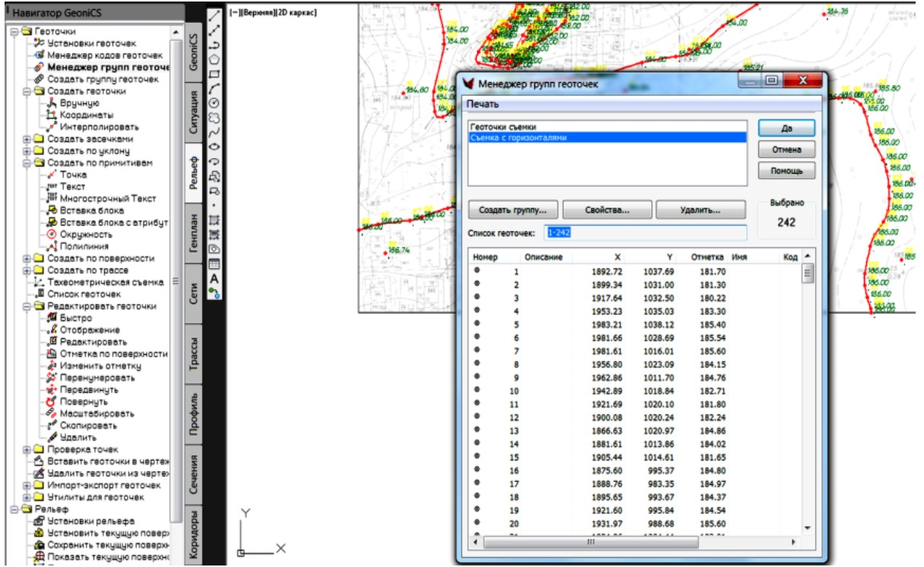Run the Перенумеровать command
The width and height of the screenshot is (924, 567).
(97, 378)
